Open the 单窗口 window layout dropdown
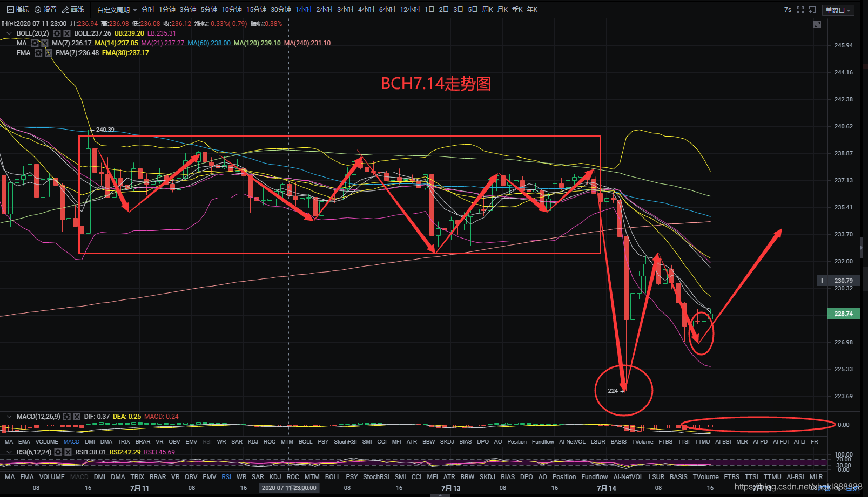Image resolution: width=868 pixels, height=497 pixels. 838,10
